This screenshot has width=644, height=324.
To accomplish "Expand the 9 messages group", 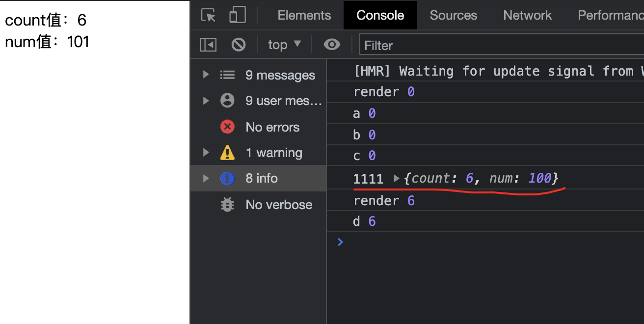I will click(206, 75).
